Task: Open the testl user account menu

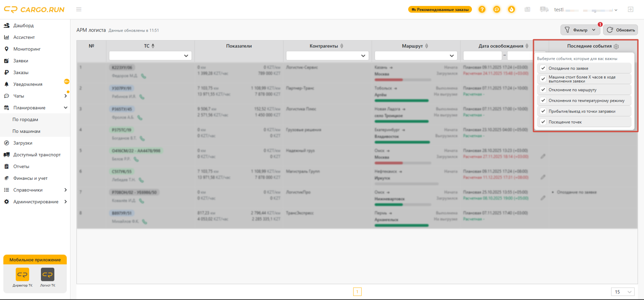Action: click(x=586, y=10)
